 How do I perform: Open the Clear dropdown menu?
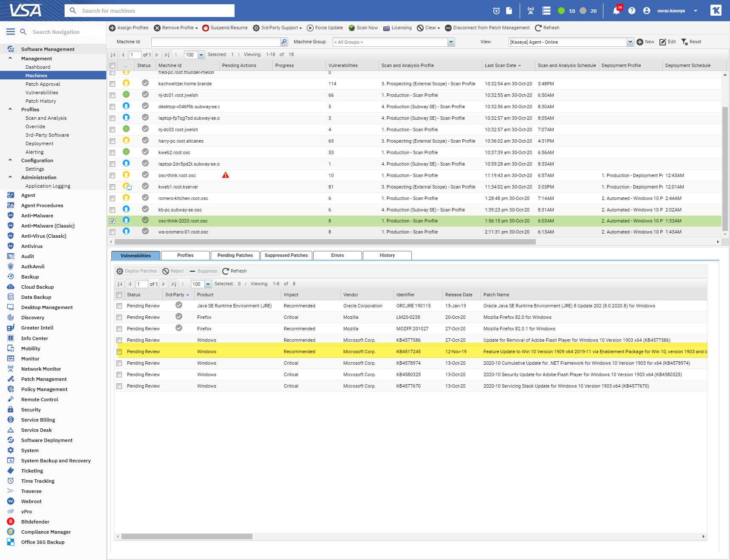pyautogui.click(x=428, y=28)
